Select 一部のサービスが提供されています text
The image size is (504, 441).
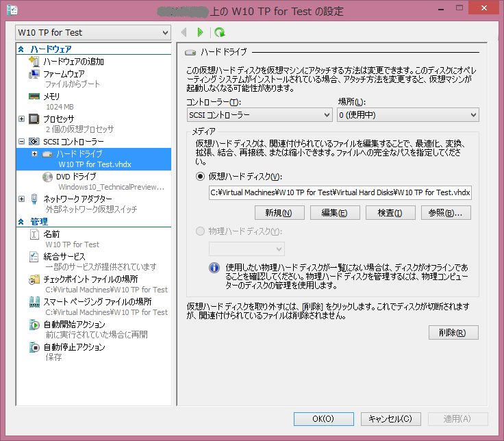point(101,267)
